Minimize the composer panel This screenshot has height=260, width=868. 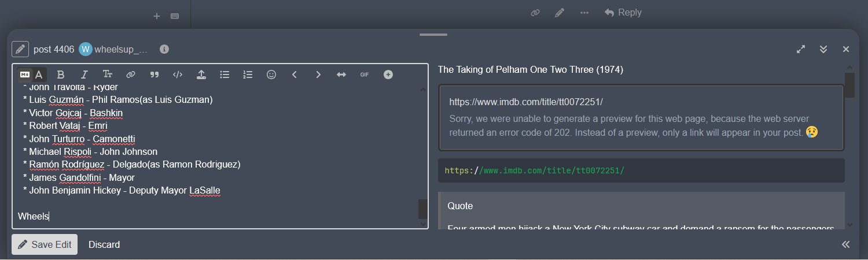[823, 50]
